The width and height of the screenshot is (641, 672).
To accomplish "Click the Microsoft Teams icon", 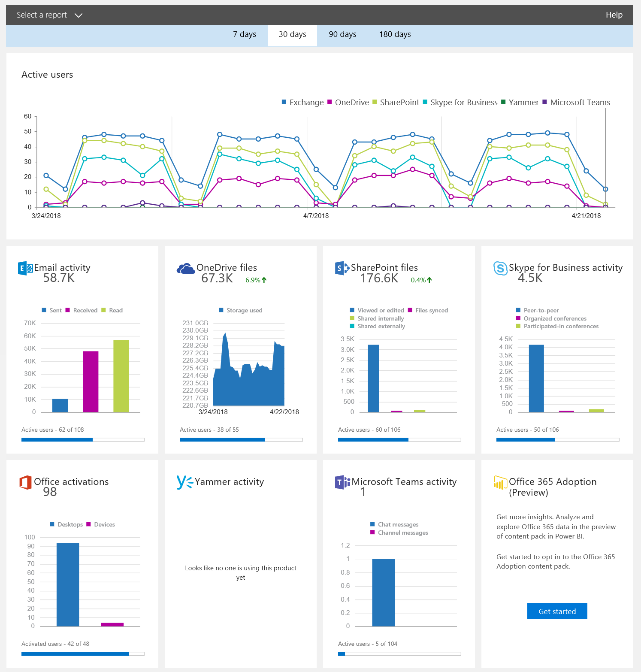I will (x=342, y=482).
